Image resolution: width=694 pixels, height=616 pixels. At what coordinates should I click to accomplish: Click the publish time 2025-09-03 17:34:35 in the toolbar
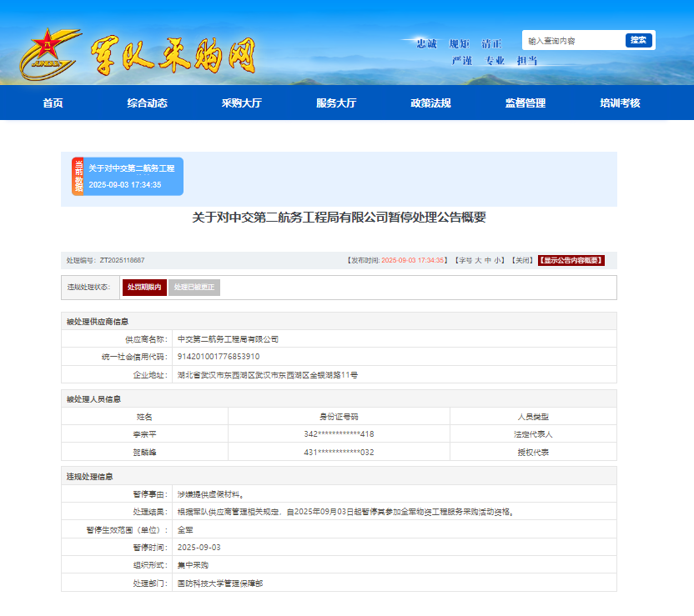pos(413,260)
